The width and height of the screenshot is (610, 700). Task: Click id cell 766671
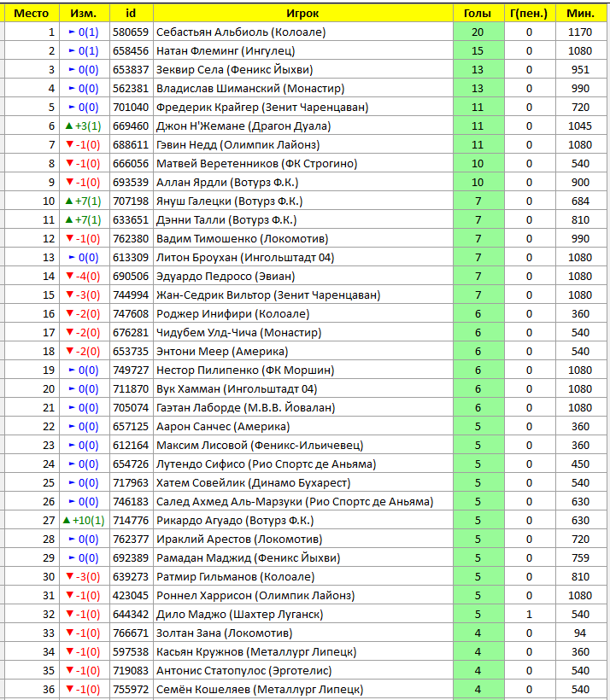click(x=131, y=633)
